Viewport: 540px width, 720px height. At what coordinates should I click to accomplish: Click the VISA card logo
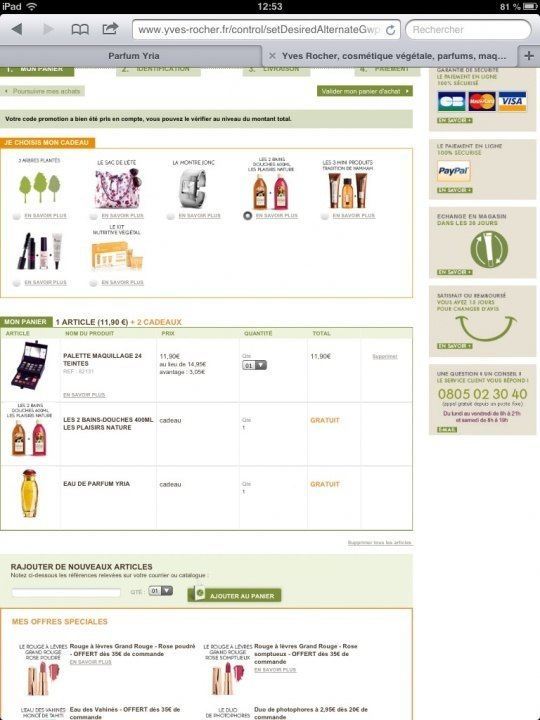pos(512,101)
